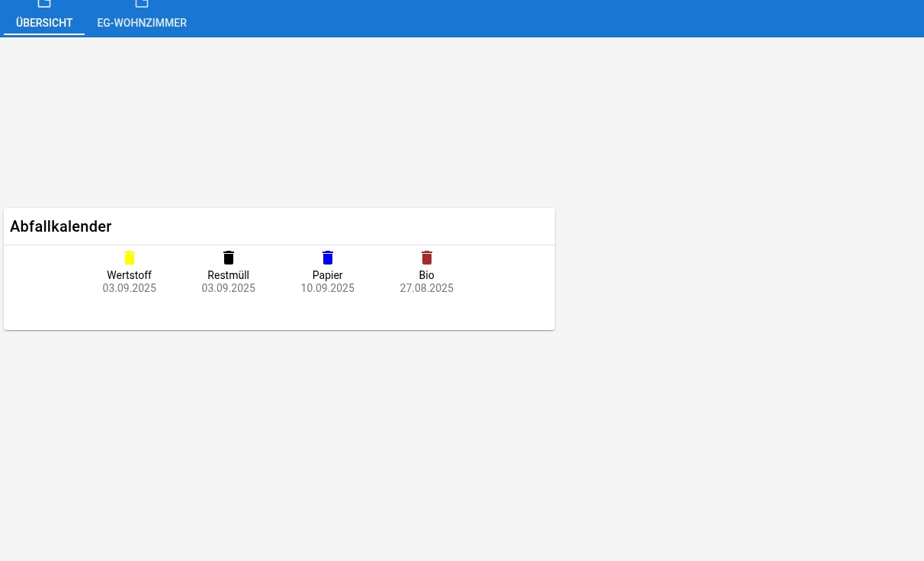Click the Bio date 27.08.2025
Image resolution: width=924 pixels, height=561 pixels.
[427, 288]
